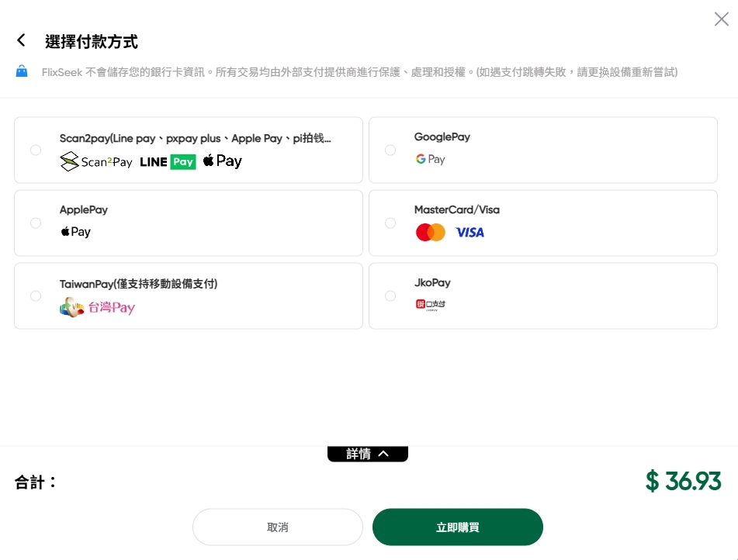The height and width of the screenshot is (560, 738).
Task: Close the payment dialog with X
Action: 722,19
